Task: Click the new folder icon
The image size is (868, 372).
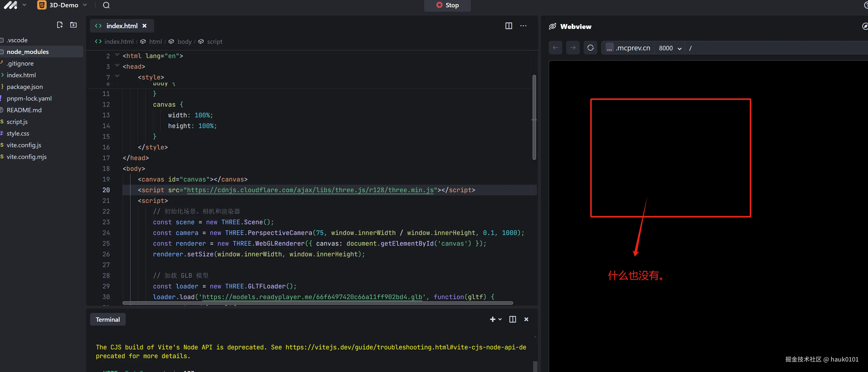Action: (73, 25)
